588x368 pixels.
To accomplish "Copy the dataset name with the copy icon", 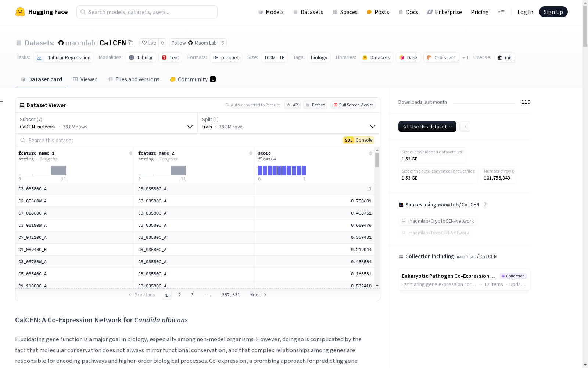I will pos(131,43).
